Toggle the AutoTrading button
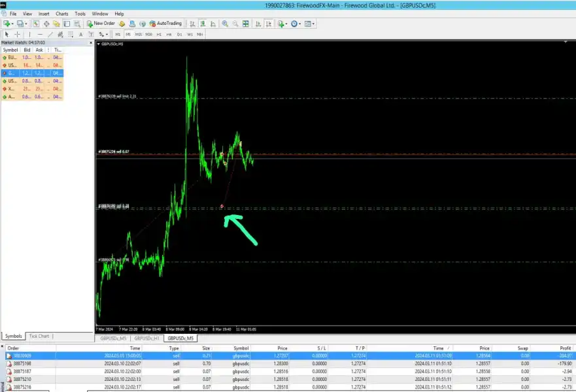The width and height of the screenshot is (576, 392). (165, 23)
